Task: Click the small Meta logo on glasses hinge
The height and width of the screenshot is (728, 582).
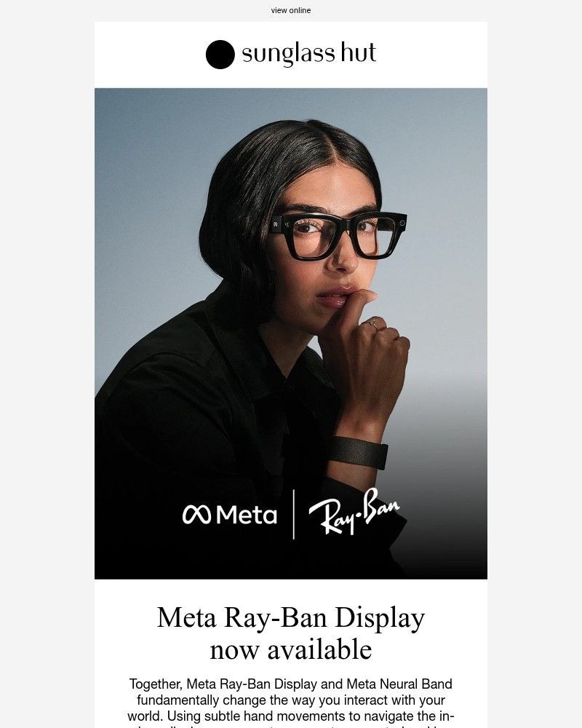Action: click(275, 225)
